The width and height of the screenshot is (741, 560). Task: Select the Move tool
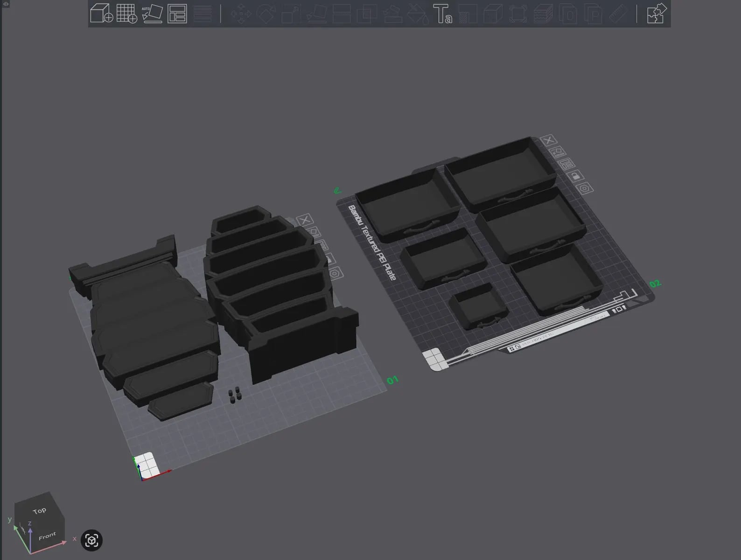pos(241,14)
